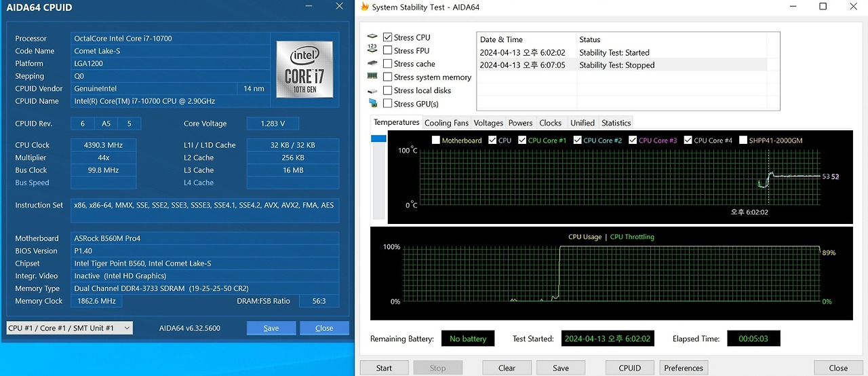This screenshot has width=868, height=376.
Task: Click the CPU Usage legend label
Action: coord(585,237)
